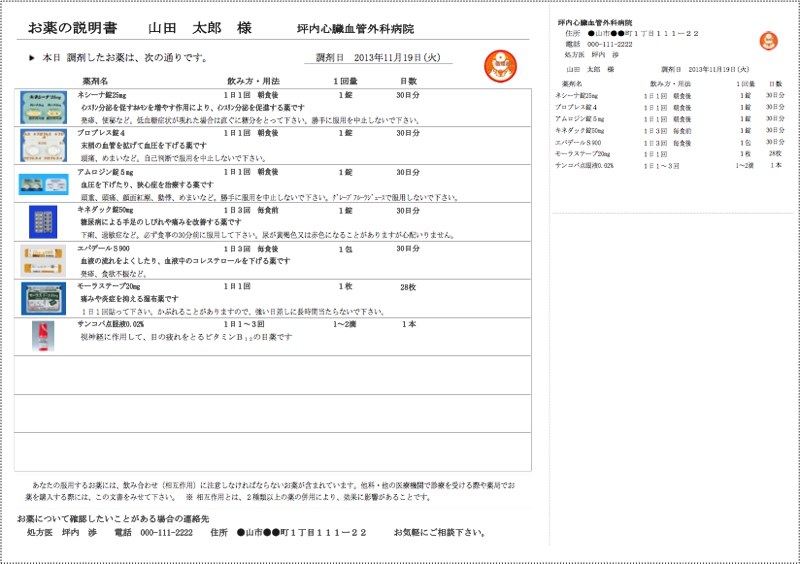Click 坪内心臓血管外科病院 heading in the right panel
Image resolution: width=800 pixels, height=564 pixels.
594,22
